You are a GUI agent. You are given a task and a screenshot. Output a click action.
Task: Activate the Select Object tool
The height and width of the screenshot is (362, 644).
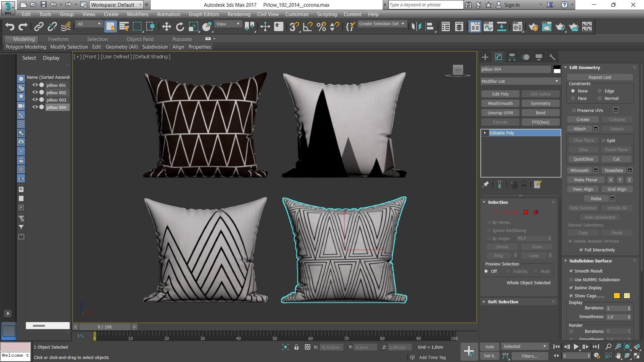click(x=110, y=27)
